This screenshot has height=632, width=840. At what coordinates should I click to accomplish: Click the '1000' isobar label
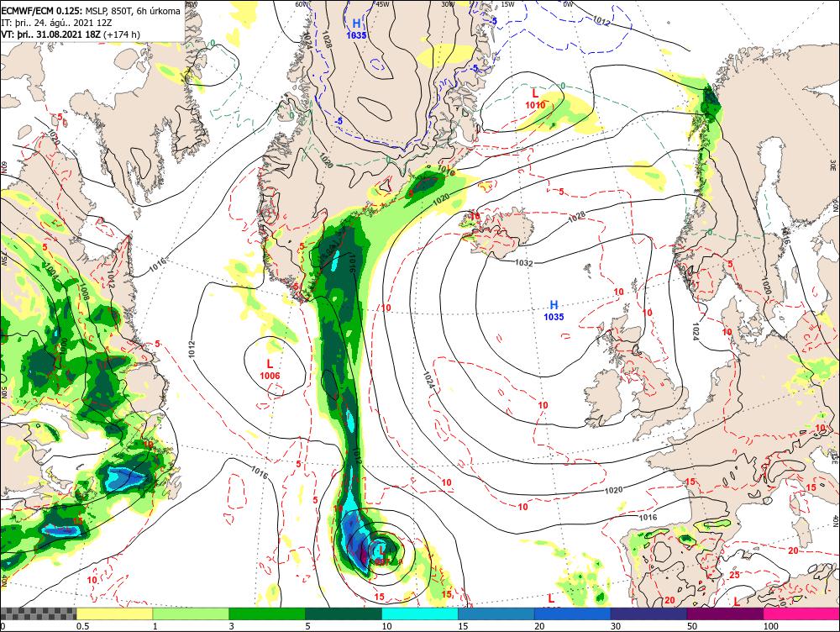pyautogui.click(x=65, y=345)
